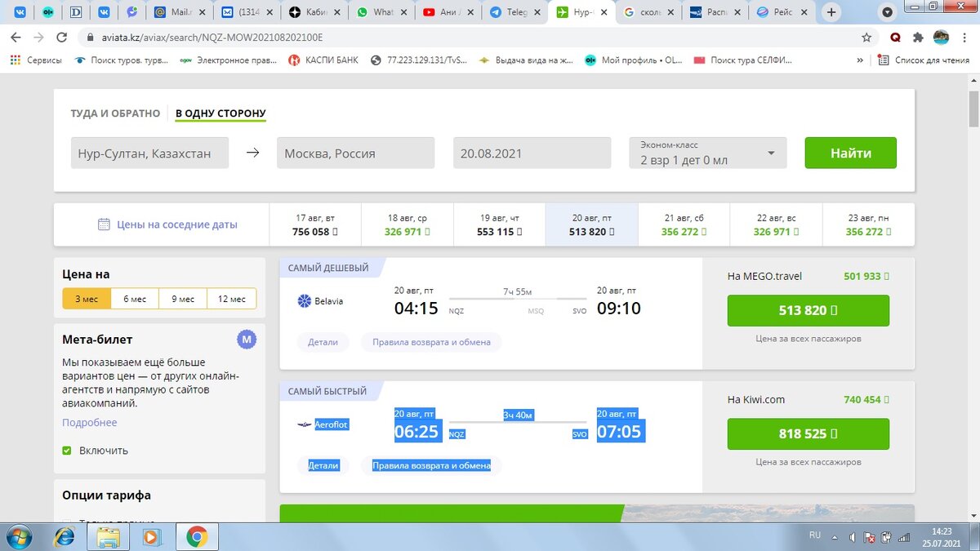The height and width of the screenshot is (551, 980).
Task: Select the 22 авг date price
Action: click(x=776, y=224)
